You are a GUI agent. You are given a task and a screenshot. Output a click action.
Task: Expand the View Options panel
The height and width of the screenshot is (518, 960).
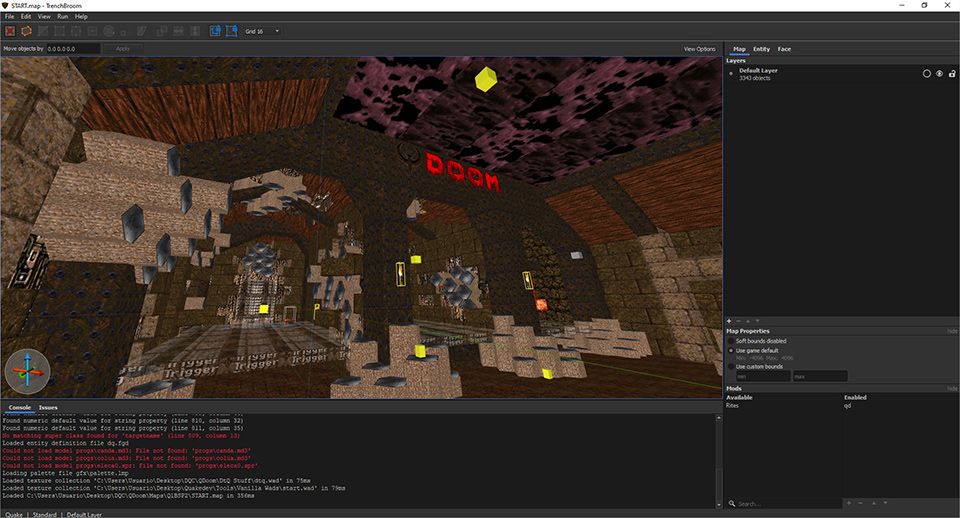[x=699, y=48]
